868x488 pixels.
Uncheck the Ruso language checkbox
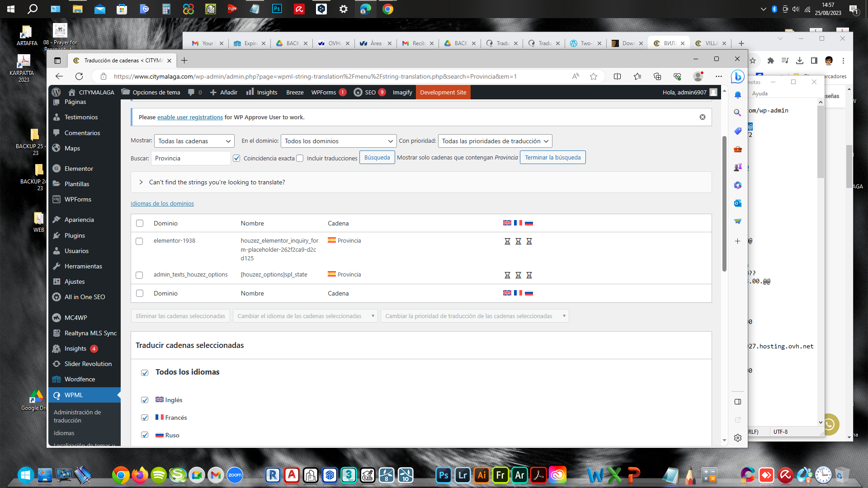tap(145, 435)
